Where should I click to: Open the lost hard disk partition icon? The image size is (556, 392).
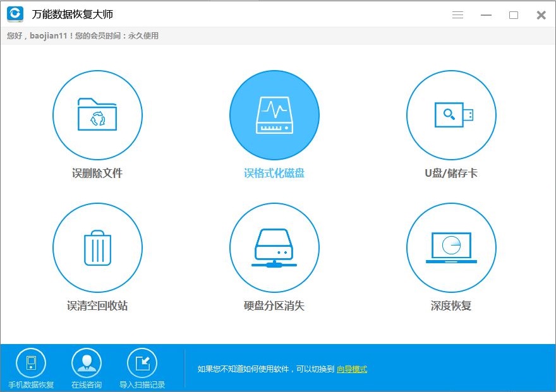[x=274, y=247]
